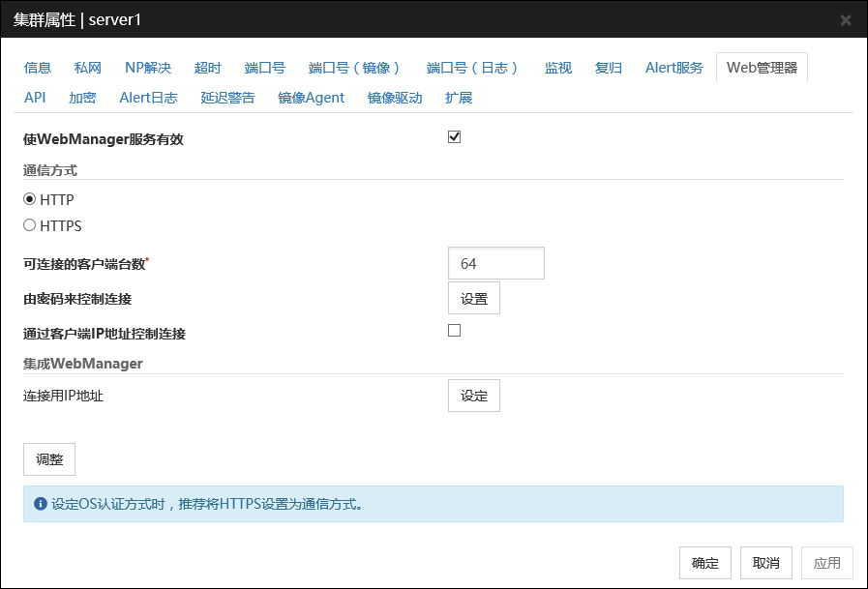The height and width of the screenshot is (589, 868).
Task: Switch to the 信息 tab
Action: tap(38, 68)
